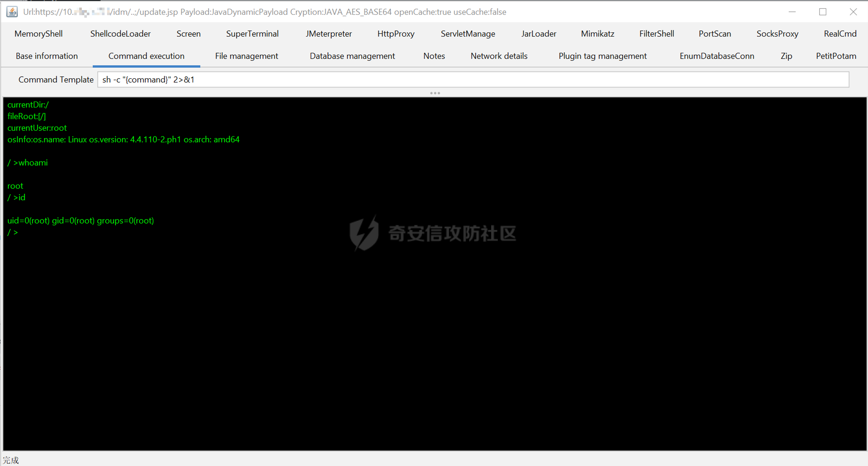Open the Screen tab
The height and width of the screenshot is (466, 868).
pyautogui.click(x=188, y=34)
